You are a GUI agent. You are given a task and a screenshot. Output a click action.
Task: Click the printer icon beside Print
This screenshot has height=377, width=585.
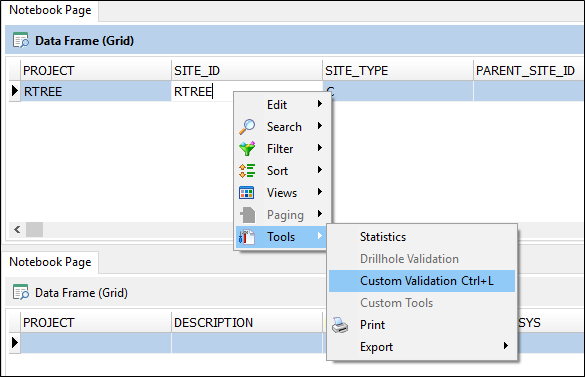(340, 325)
